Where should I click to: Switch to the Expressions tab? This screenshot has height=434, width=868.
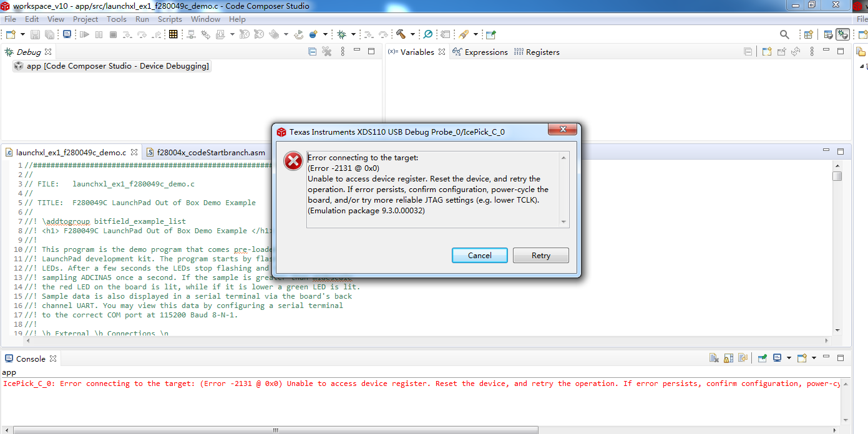pos(480,52)
